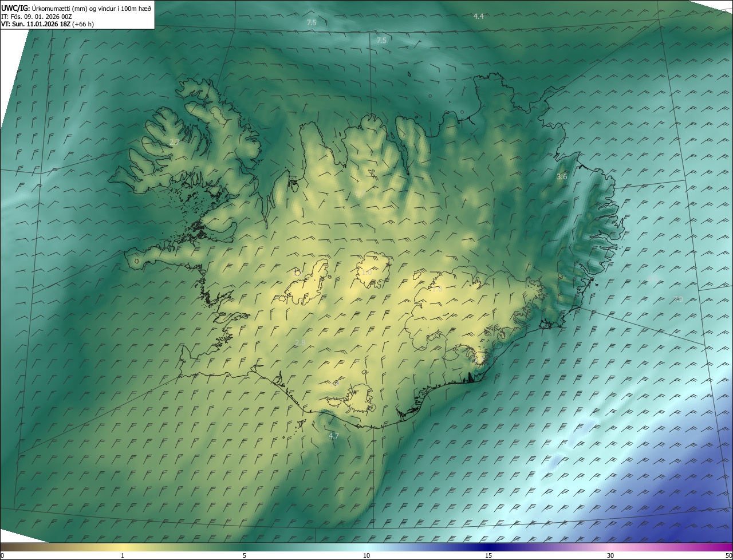Click the '4.7' value off the south coast

point(334,436)
